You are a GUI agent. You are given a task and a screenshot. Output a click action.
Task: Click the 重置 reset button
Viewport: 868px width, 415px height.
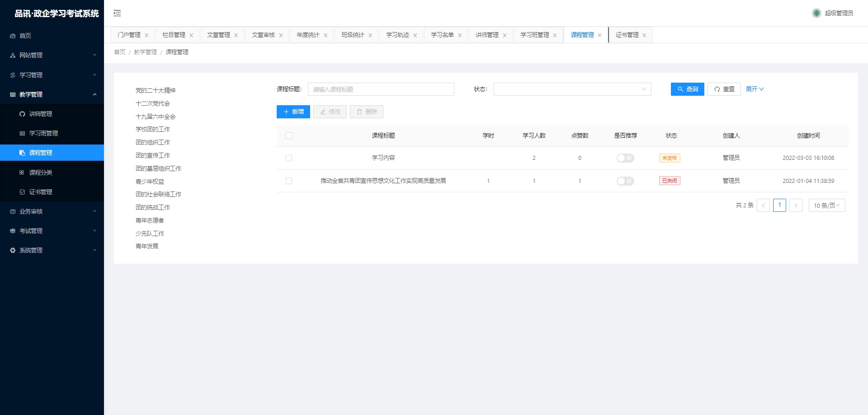coord(724,89)
